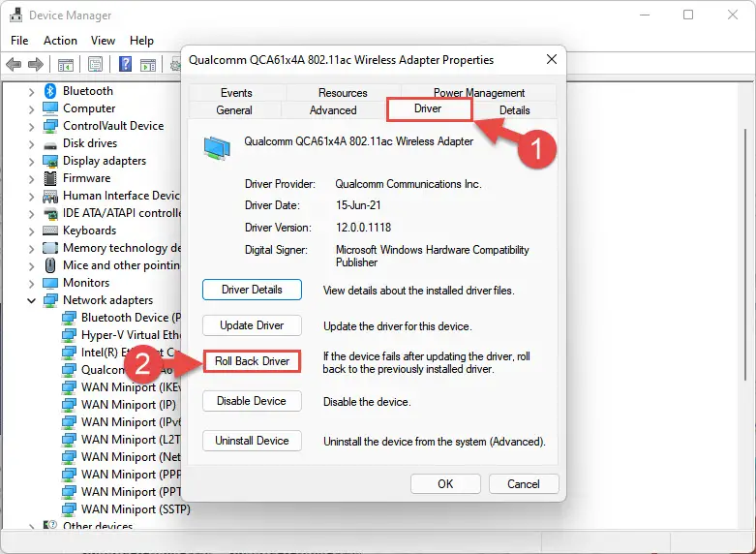Select the Bluetooth category icon

pyautogui.click(x=50, y=91)
